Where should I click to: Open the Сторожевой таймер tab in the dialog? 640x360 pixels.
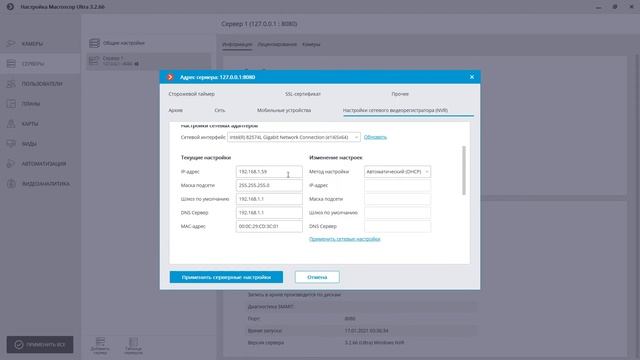click(191, 94)
